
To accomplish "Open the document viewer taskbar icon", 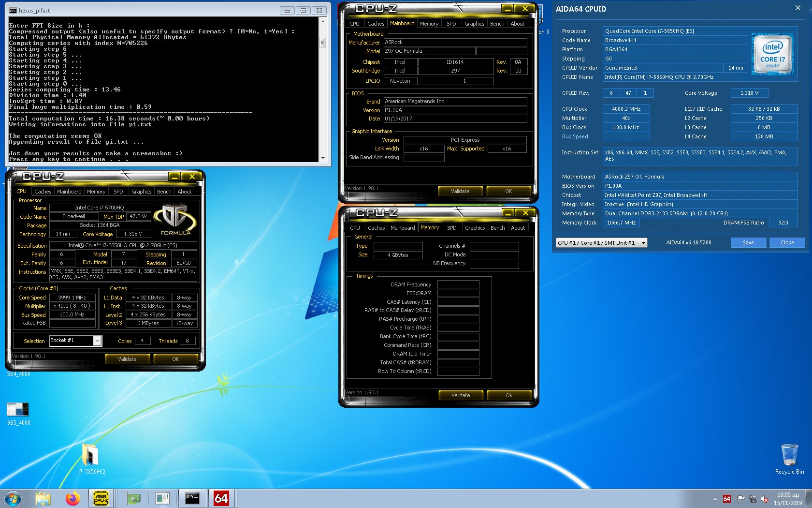I will click(x=162, y=498).
